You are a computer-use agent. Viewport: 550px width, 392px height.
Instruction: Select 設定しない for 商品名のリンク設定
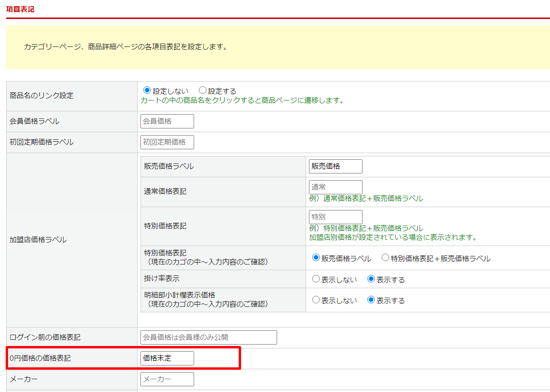147,91
